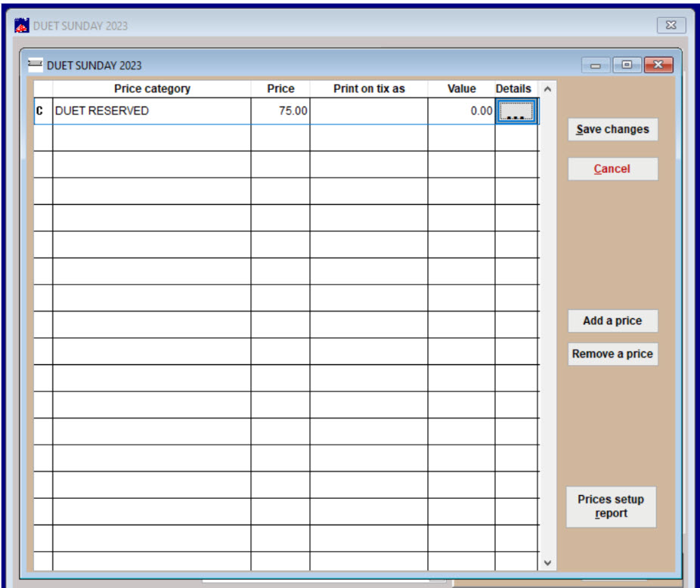Click the Print on tix as header
This screenshot has height=588, width=700.
click(x=369, y=89)
